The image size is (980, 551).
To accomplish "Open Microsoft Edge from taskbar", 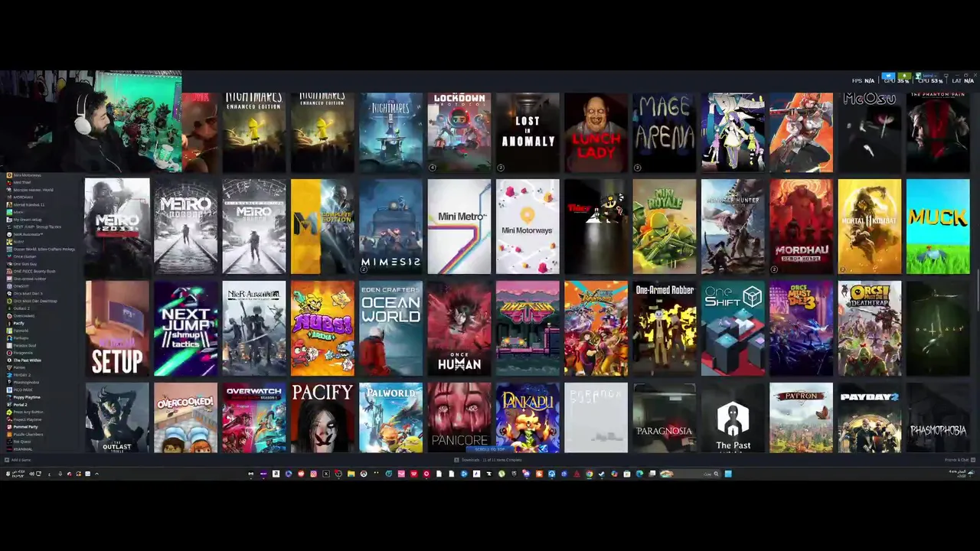I will pos(639,474).
